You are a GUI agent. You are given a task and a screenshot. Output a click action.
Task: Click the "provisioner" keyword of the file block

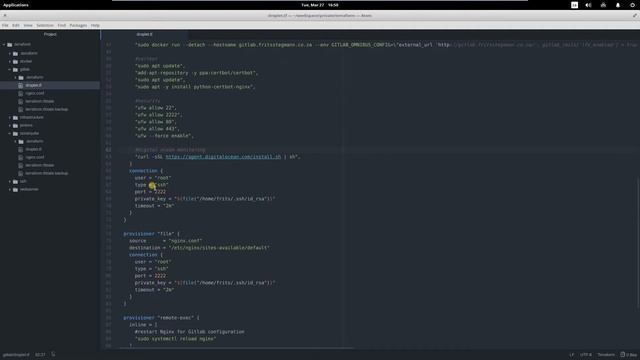pos(139,234)
